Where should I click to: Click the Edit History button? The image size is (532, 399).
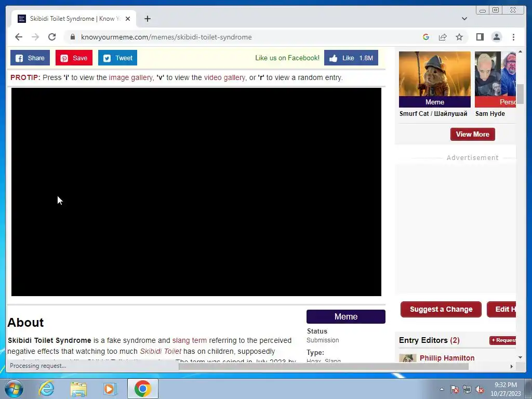click(501, 310)
